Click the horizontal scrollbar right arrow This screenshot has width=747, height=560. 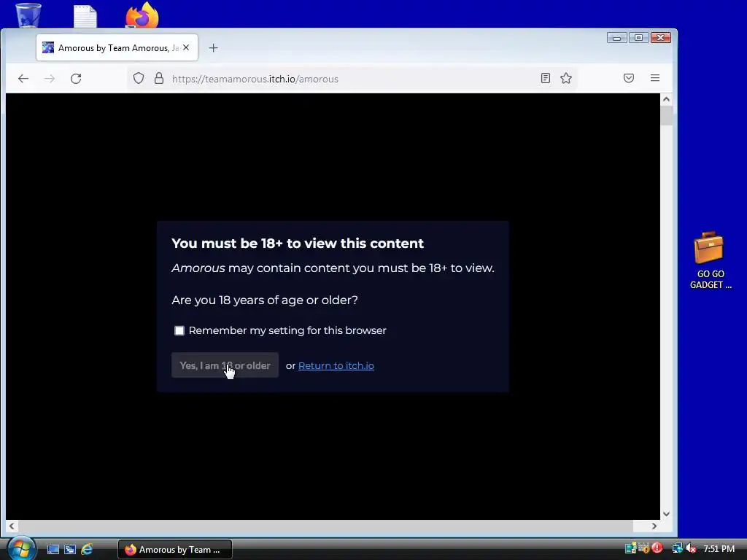click(x=654, y=526)
